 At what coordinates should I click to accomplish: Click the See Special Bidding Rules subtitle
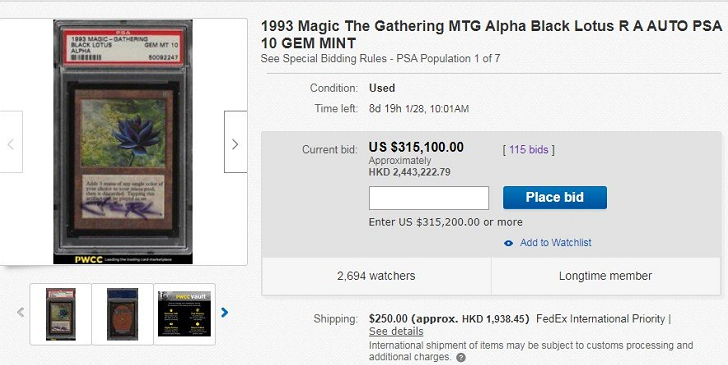point(380,59)
